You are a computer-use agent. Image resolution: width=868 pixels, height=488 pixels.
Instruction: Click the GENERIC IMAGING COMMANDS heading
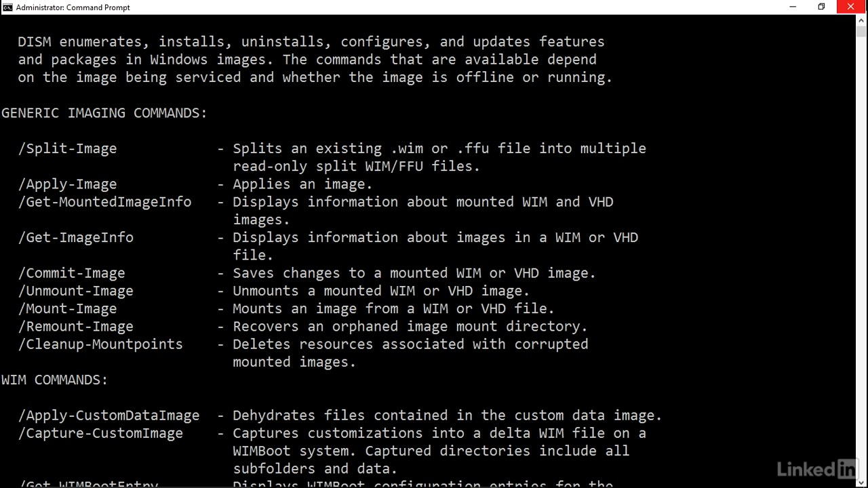click(x=104, y=113)
